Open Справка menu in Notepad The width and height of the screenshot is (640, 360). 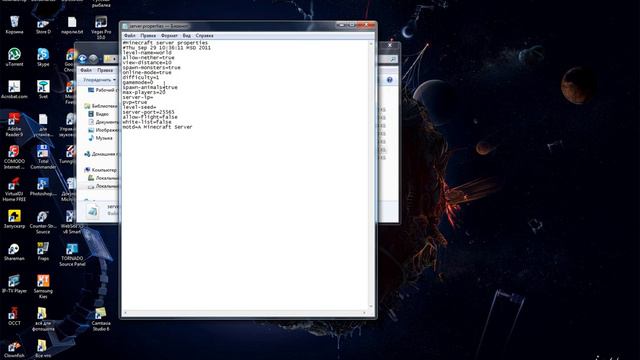pyautogui.click(x=204, y=36)
